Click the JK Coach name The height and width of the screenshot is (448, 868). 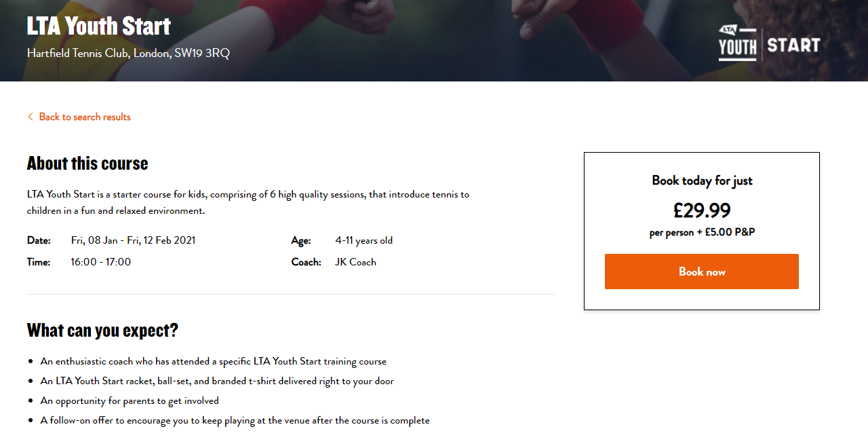(x=355, y=262)
